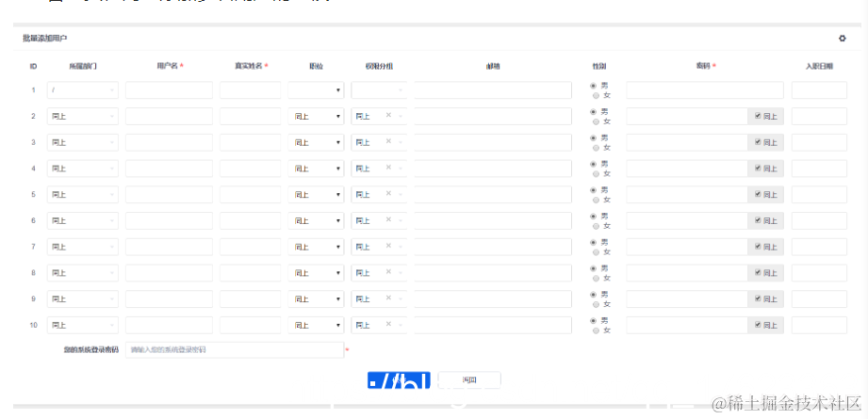Screen dimensions: 868x419
Task: Click the 密码 column header
Action: point(703,66)
